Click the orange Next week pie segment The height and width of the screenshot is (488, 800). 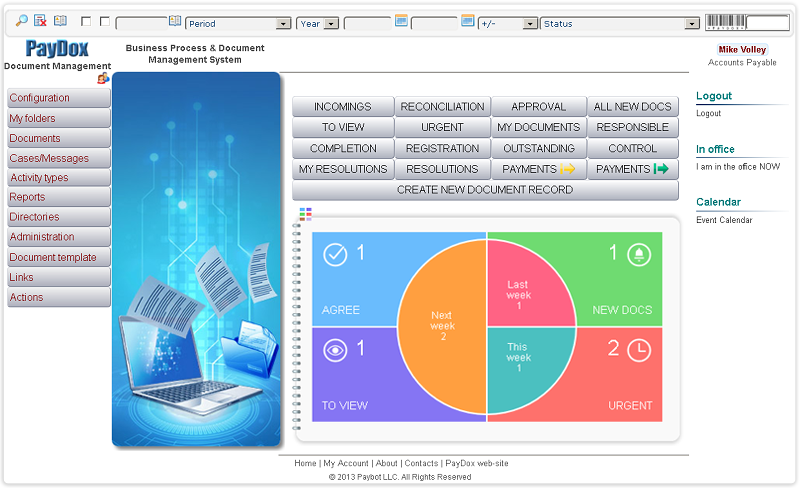440,326
